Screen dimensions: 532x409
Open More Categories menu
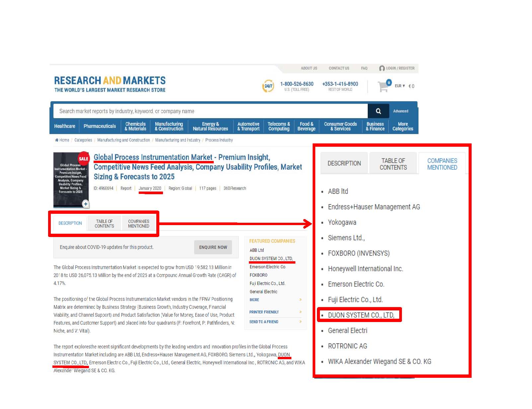pos(403,126)
